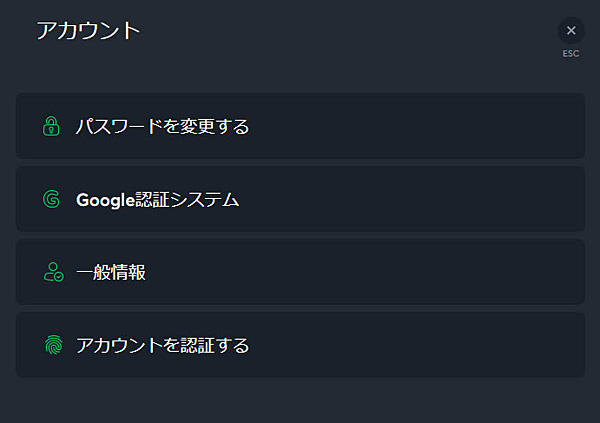Click the アカウントを認証する text label
This screenshot has width=600, height=423.
162,345
